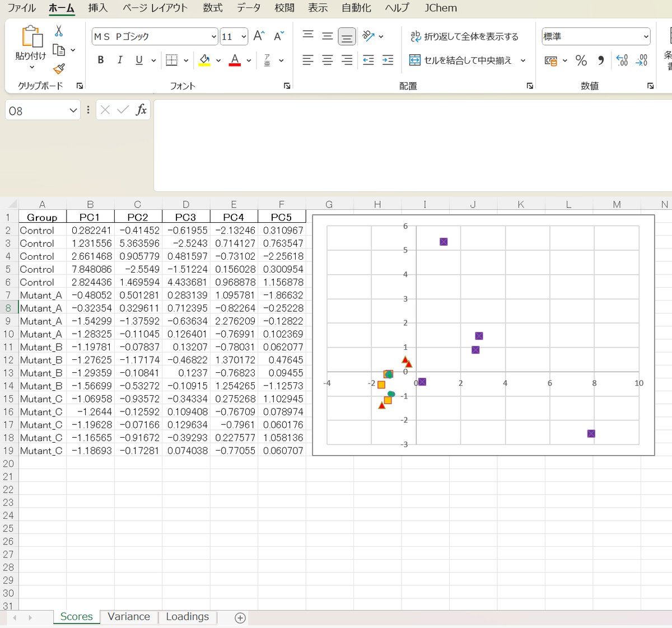672x628 pixels.
Task: Click the comma style icon
Action: click(x=600, y=60)
